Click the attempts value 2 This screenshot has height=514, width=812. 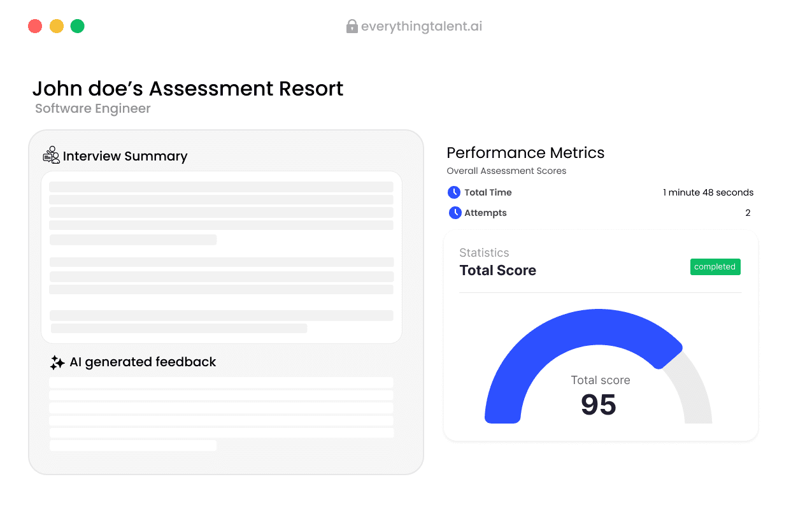point(748,213)
